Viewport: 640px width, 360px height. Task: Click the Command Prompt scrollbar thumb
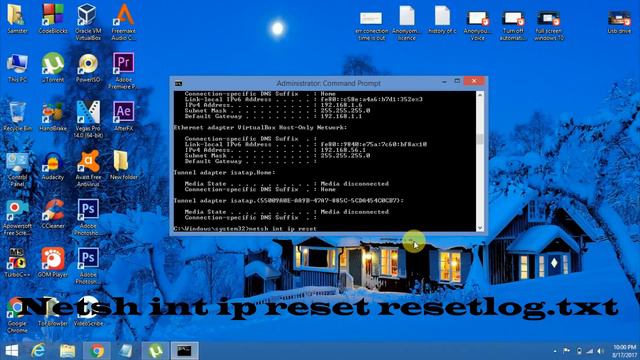coord(480,139)
